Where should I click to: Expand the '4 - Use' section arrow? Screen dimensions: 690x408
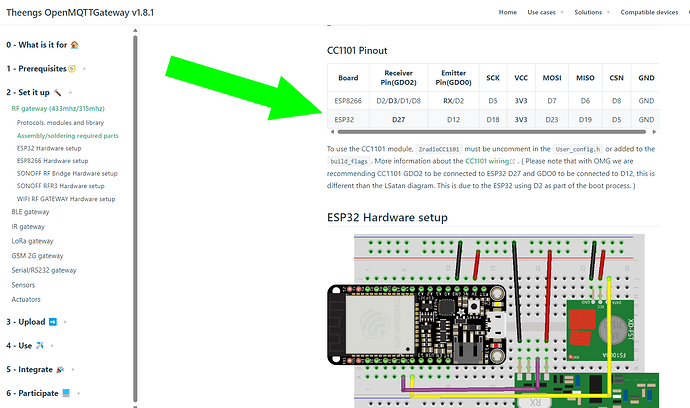(52, 346)
